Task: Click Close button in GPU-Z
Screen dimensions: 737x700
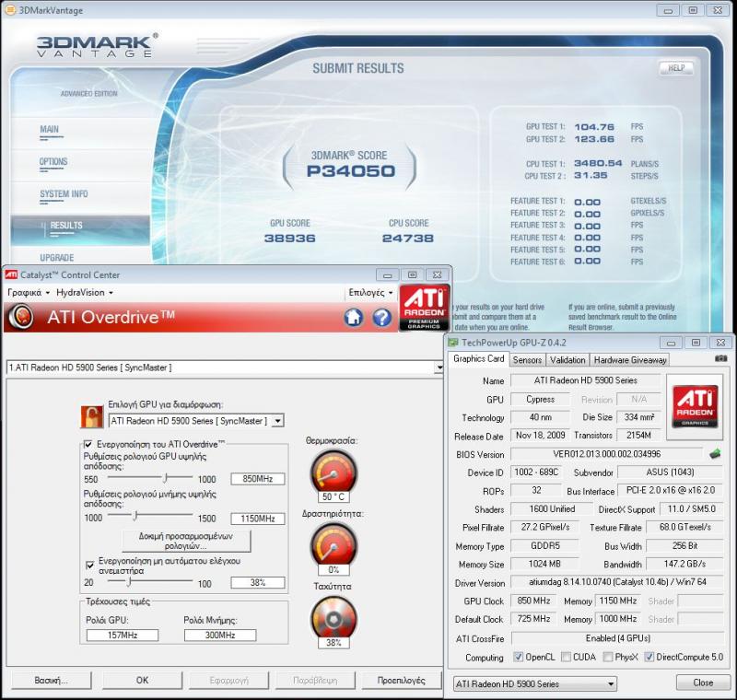Action: (703, 682)
